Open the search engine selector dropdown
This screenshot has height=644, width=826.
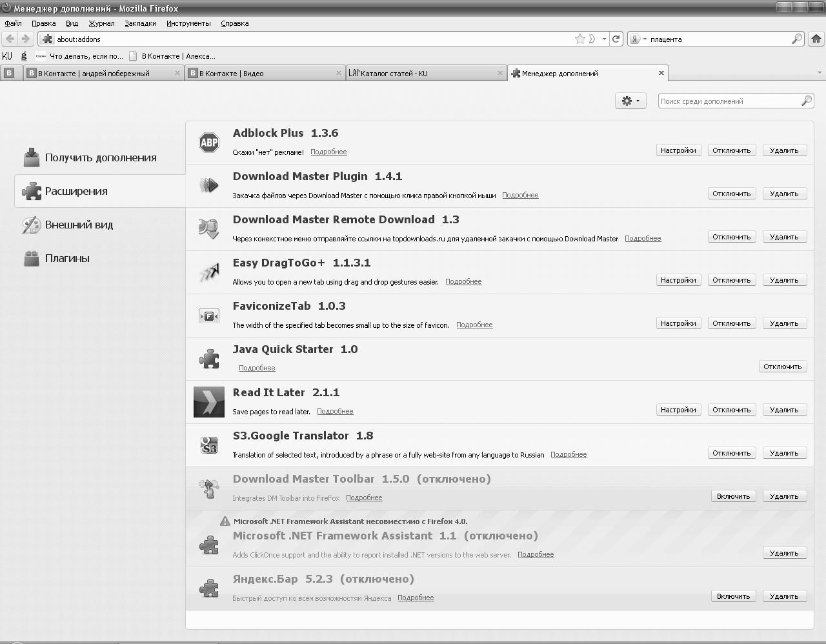[638, 39]
